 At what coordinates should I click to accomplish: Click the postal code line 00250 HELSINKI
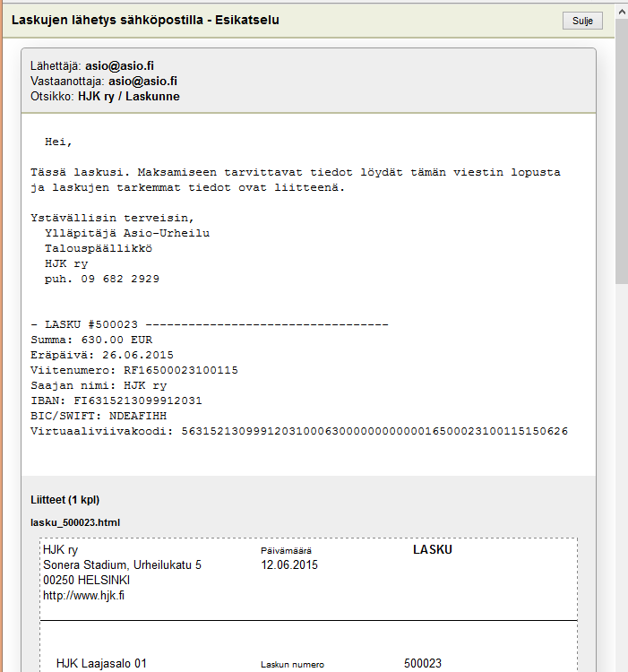tap(86, 580)
